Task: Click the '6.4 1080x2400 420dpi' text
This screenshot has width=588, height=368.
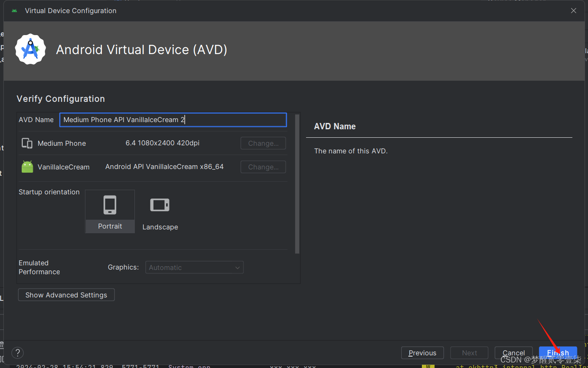Action: (162, 143)
